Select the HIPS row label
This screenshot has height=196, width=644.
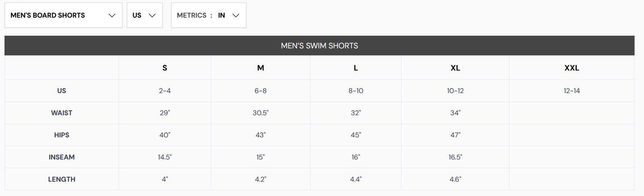[x=62, y=135]
